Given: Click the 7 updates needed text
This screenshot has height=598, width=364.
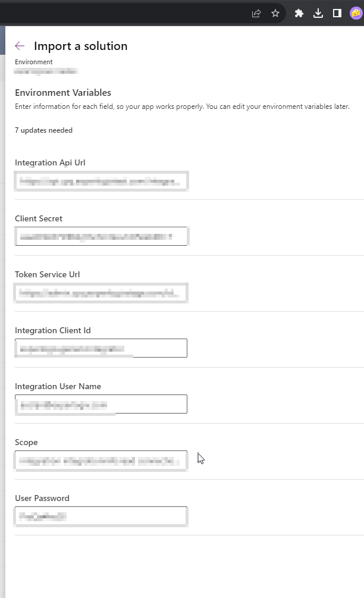Looking at the screenshot, I should click(43, 130).
